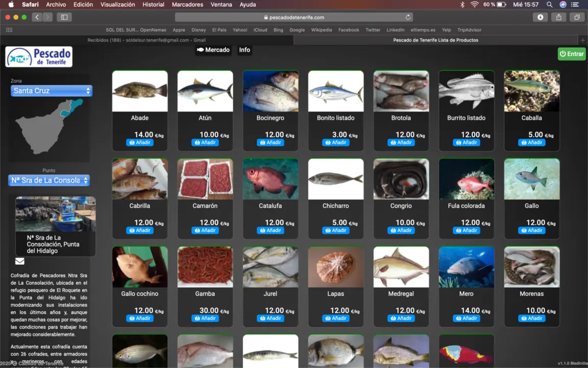Add Caballa to the basket
Viewport: 588px width, 368px height.
click(532, 143)
